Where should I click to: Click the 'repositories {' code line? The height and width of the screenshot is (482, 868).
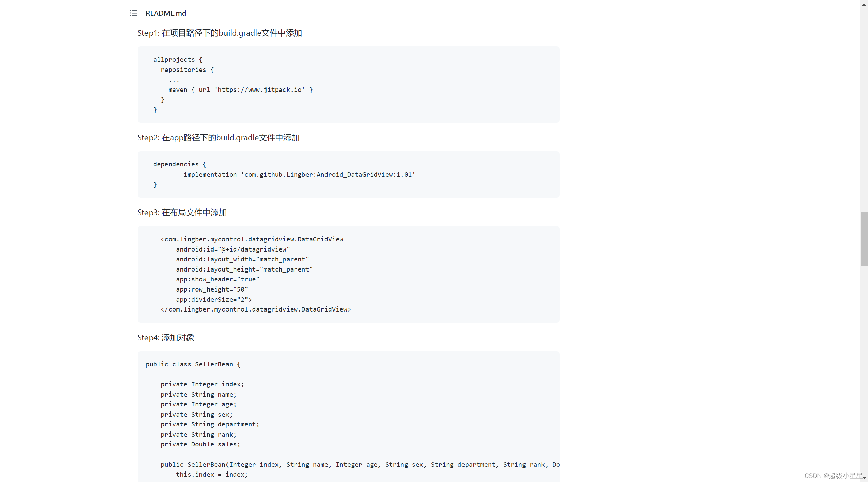point(187,70)
